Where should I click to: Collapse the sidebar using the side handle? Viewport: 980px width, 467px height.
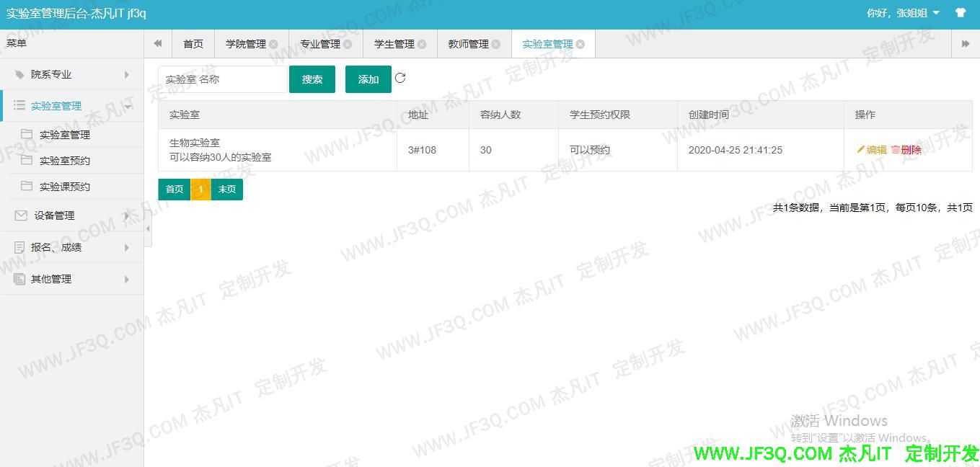pos(148,229)
